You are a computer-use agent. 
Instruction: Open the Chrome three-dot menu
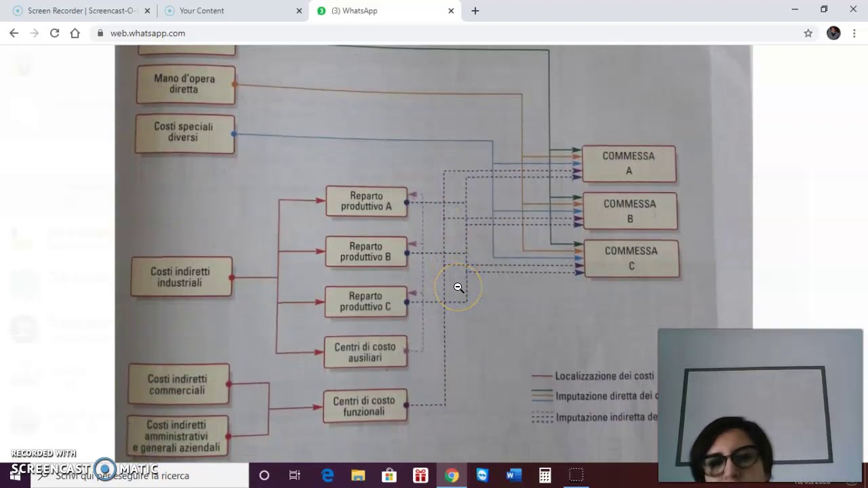click(x=854, y=33)
